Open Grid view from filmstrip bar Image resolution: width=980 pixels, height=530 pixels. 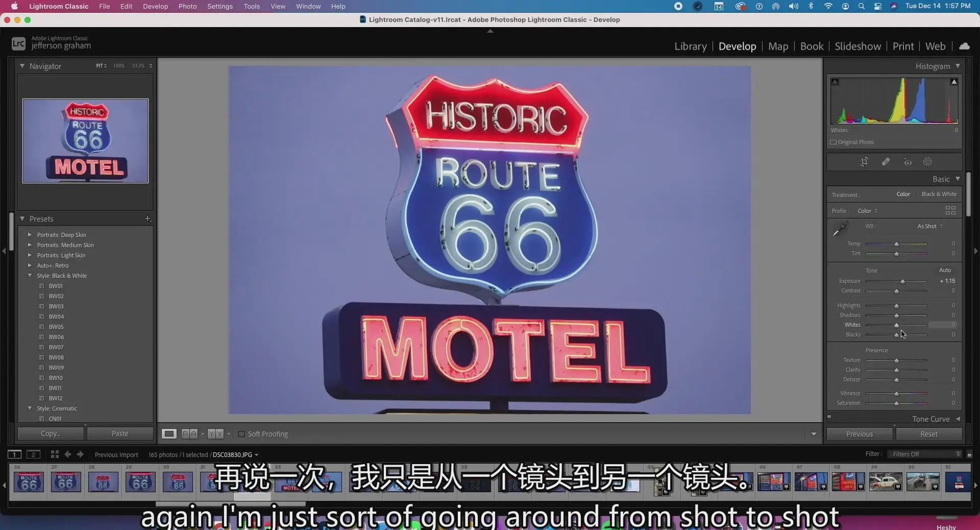pos(55,454)
